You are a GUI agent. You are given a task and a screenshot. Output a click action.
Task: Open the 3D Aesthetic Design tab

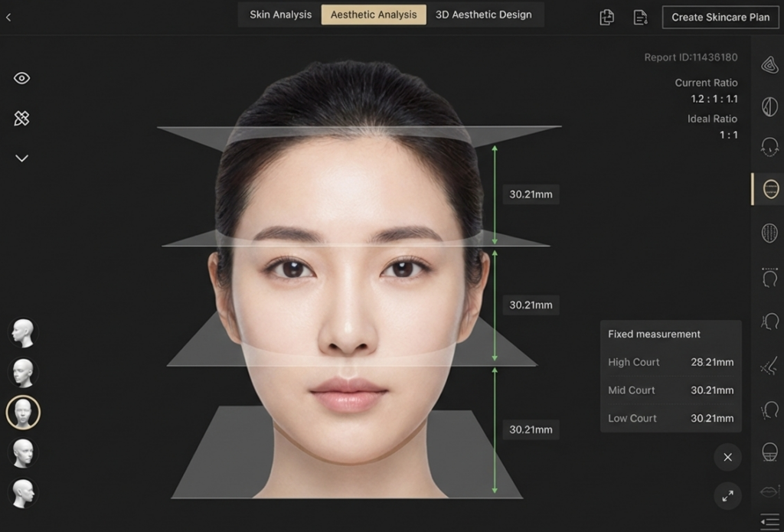click(x=483, y=15)
